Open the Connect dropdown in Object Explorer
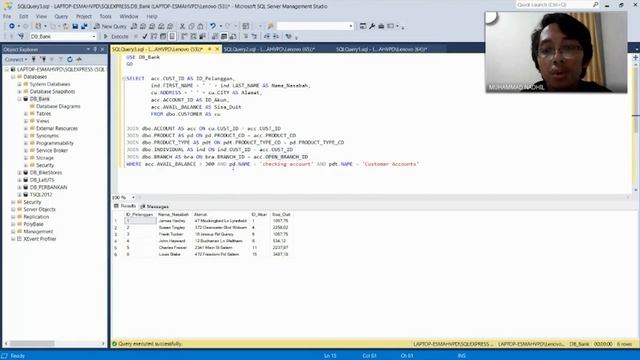The height and width of the screenshot is (360, 640). 16,60
